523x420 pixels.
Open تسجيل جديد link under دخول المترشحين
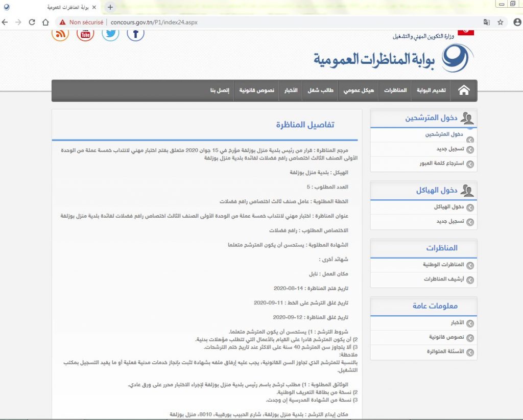point(450,149)
